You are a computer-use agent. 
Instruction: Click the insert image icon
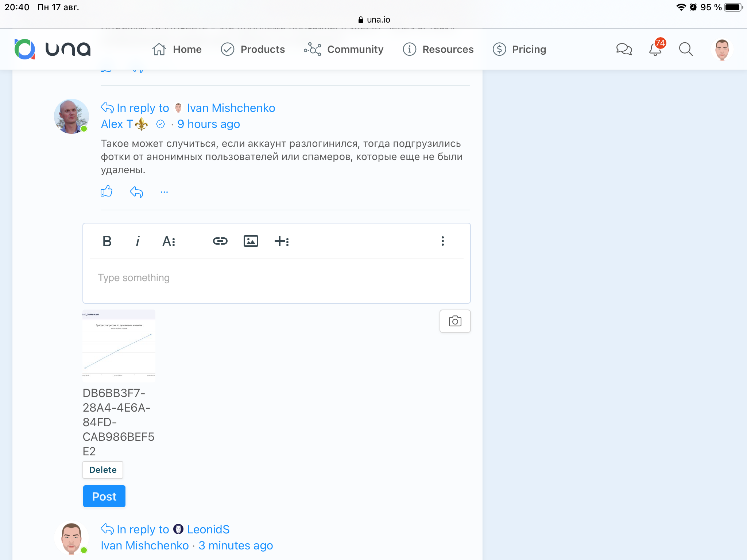click(x=251, y=241)
